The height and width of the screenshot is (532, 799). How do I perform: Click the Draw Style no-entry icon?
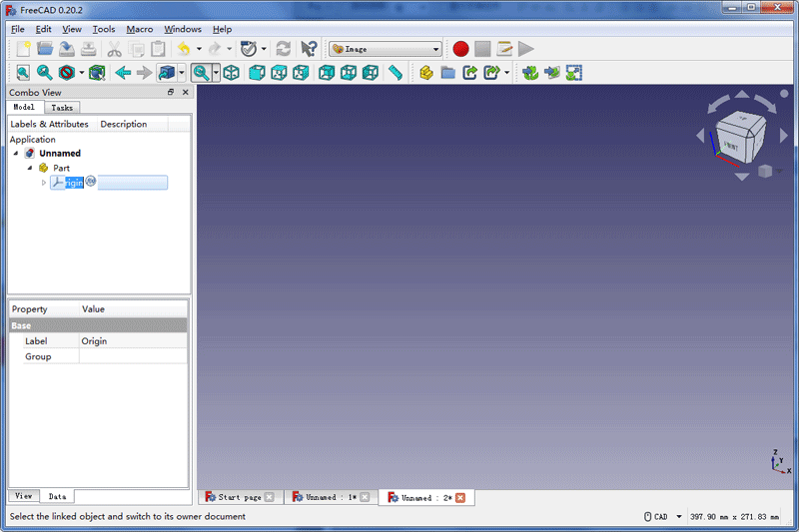point(66,73)
